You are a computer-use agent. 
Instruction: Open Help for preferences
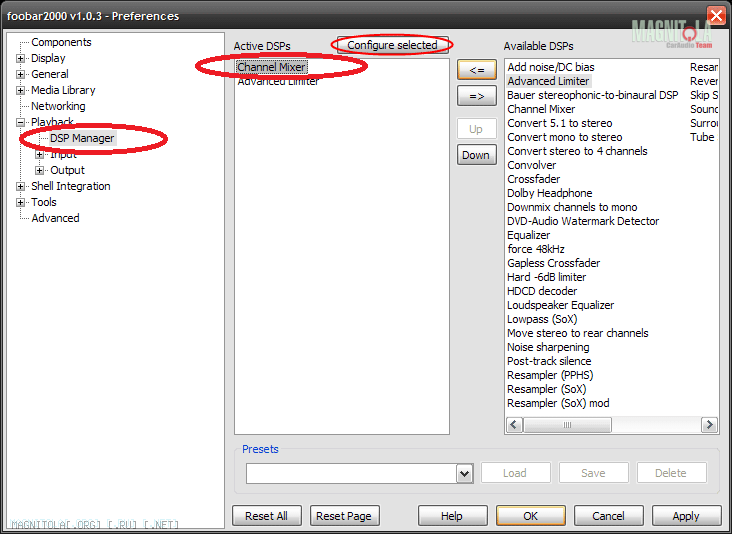coord(452,516)
